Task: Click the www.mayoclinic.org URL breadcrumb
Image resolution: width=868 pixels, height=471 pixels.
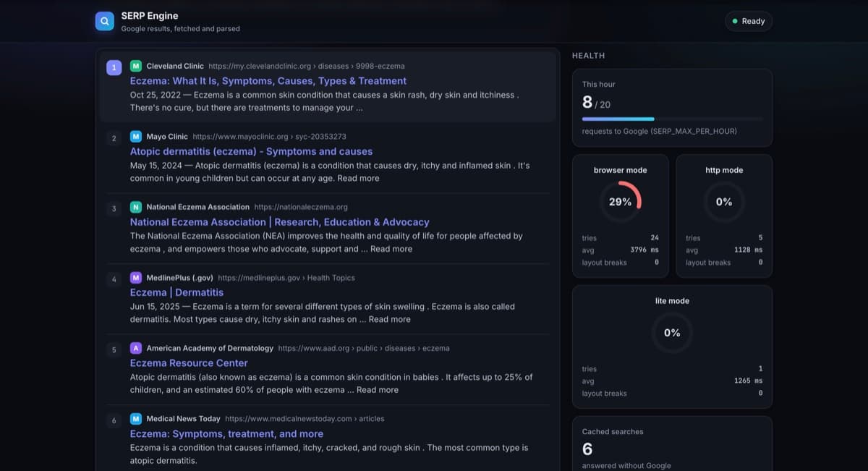Action: 269,137
